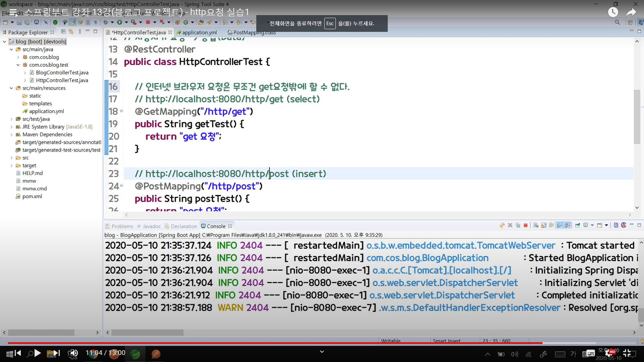Collapse the src/main/java folder
This screenshot has width=644, height=362.
11,49
